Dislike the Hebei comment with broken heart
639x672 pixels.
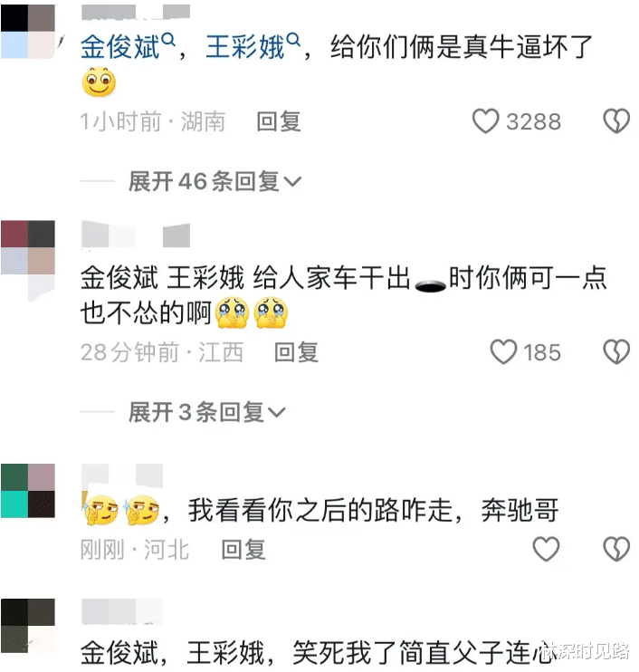coord(616,549)
